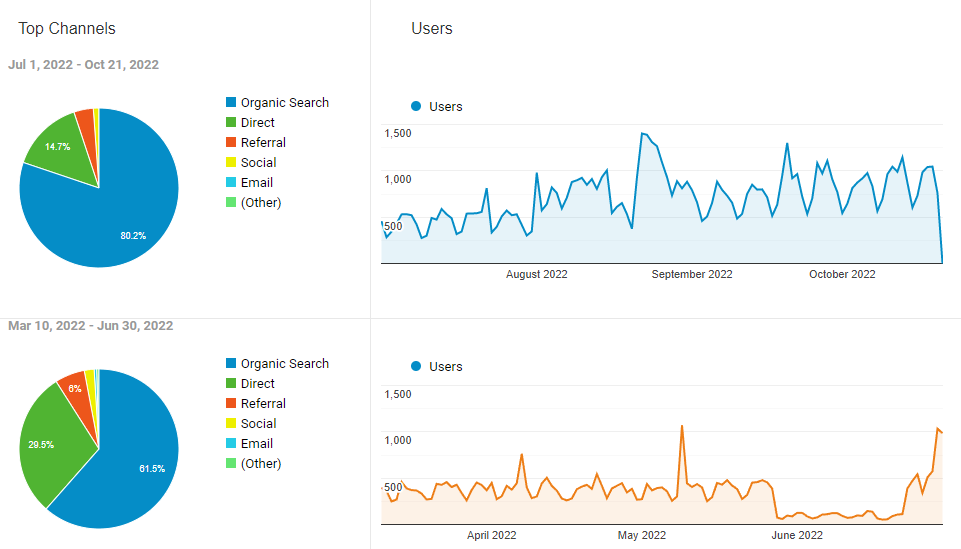Select the 'Email' label in top legend
This screenshot has width=961, height=549.
click(256, 183)
